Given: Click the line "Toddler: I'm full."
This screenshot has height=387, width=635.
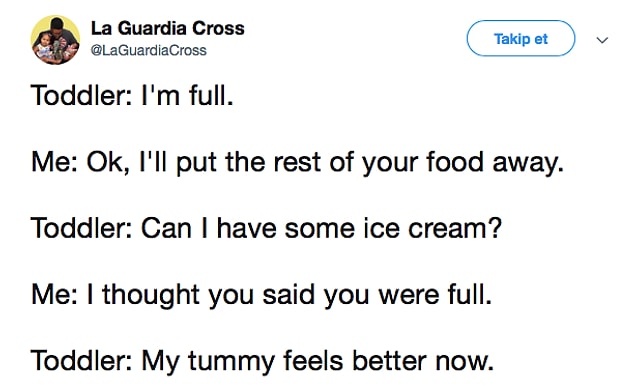Looking at the screenshot, I should click(132, 96).
